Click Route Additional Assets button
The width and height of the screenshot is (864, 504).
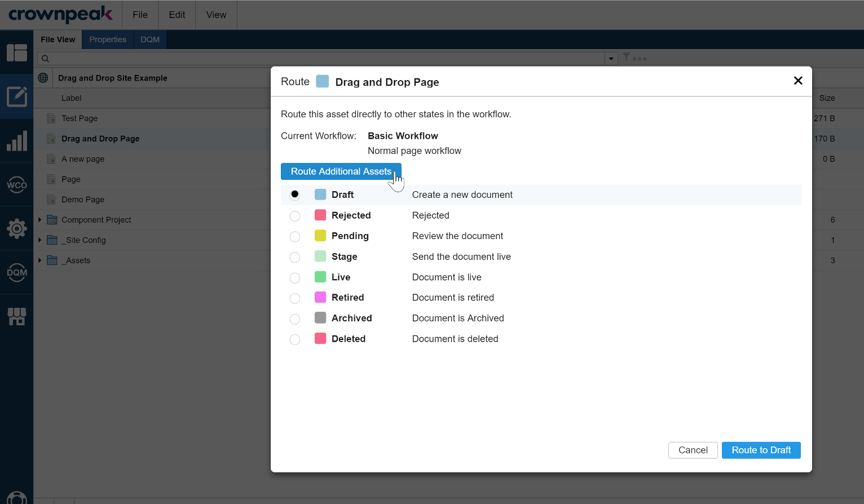(x=341, y=171)
